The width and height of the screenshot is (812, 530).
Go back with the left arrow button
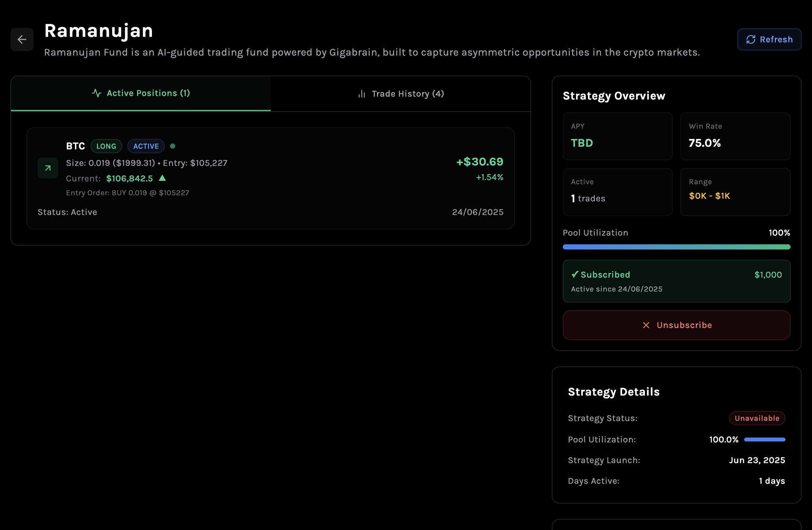click(22, 39)
